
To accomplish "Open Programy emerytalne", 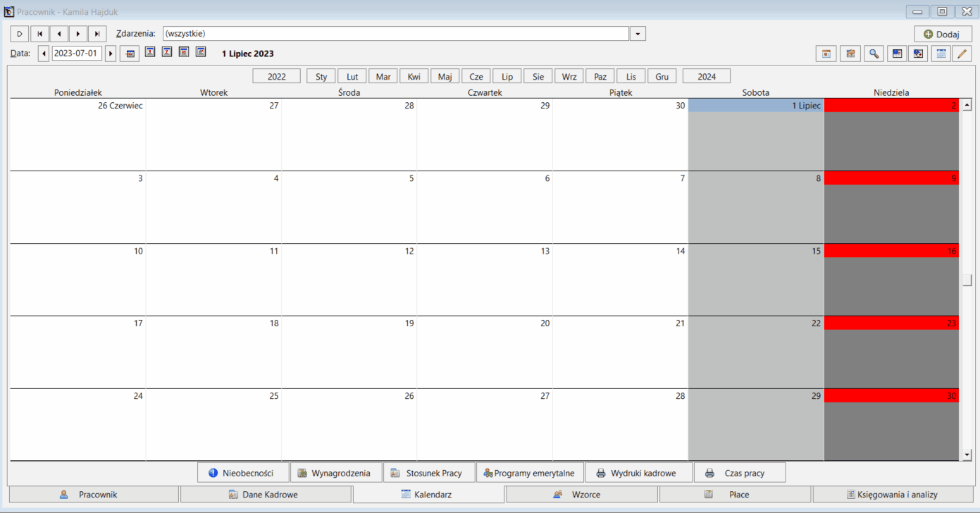I will tap(531, 473).
